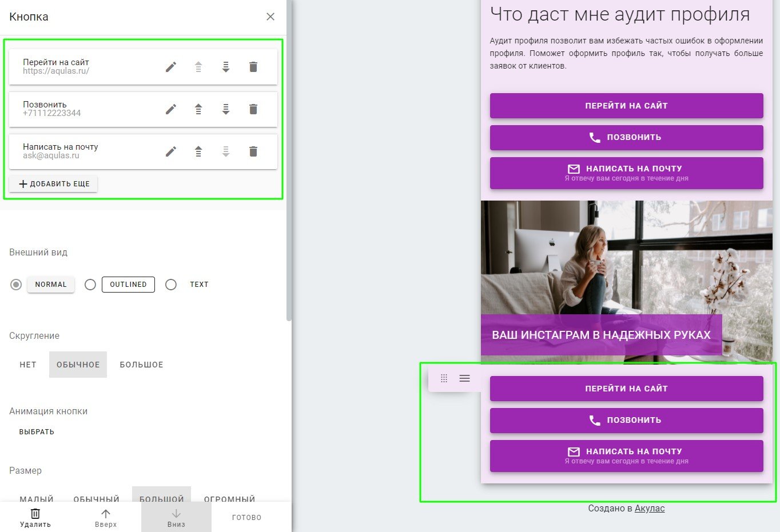Delete the 'Написать на почту' entry
This screenshot has width=780, height=532.
click(x=253, y=151)
